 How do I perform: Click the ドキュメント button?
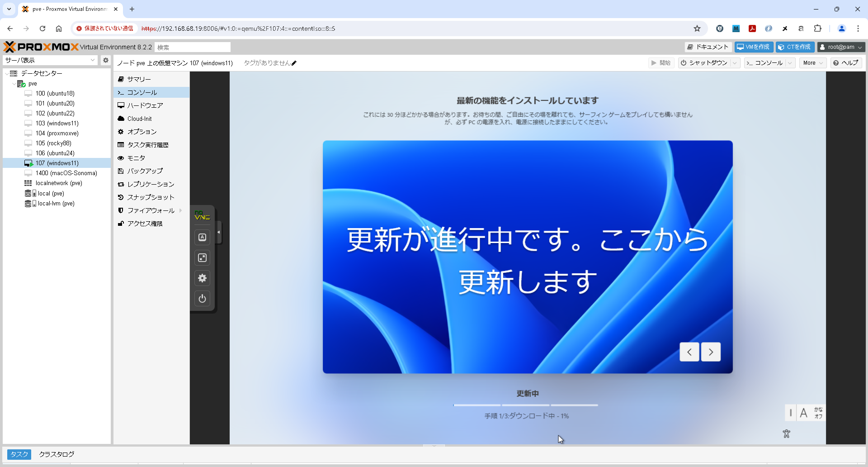pyautogui.click(x=708, y=47)
